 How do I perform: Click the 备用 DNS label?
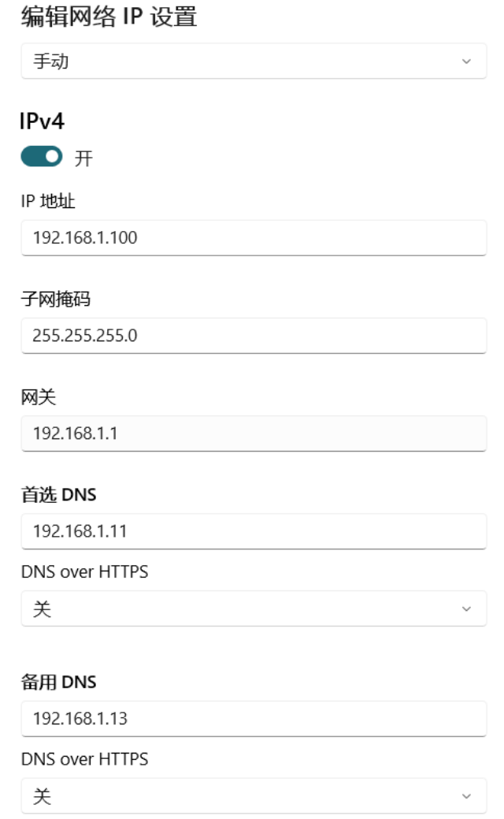click(58, 682)
